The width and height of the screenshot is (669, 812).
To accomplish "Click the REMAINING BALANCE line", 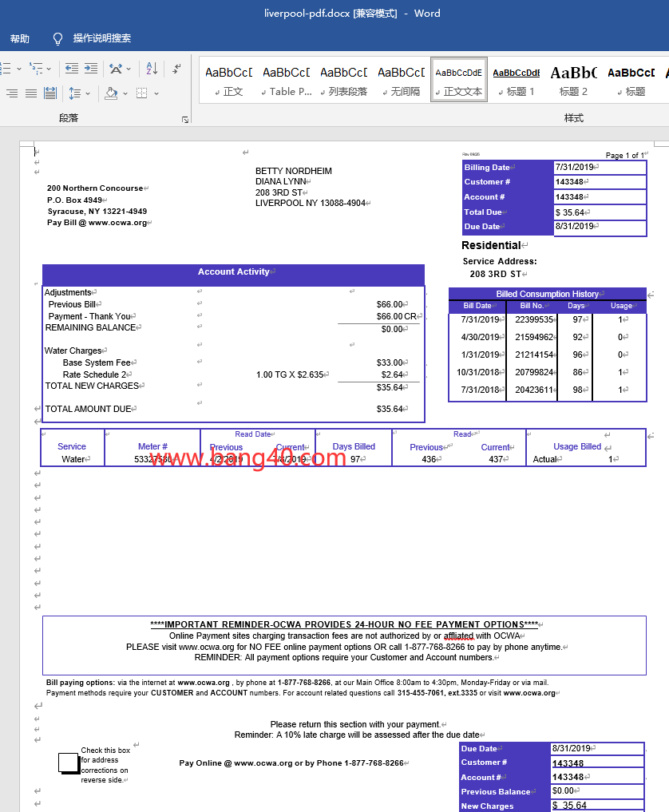I will (x=91, y=328).
